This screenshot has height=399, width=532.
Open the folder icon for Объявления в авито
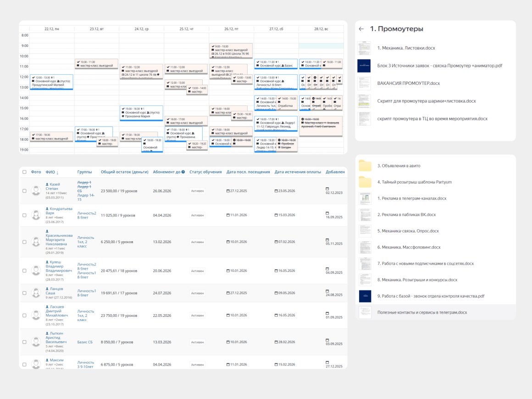tap(365, 166)
